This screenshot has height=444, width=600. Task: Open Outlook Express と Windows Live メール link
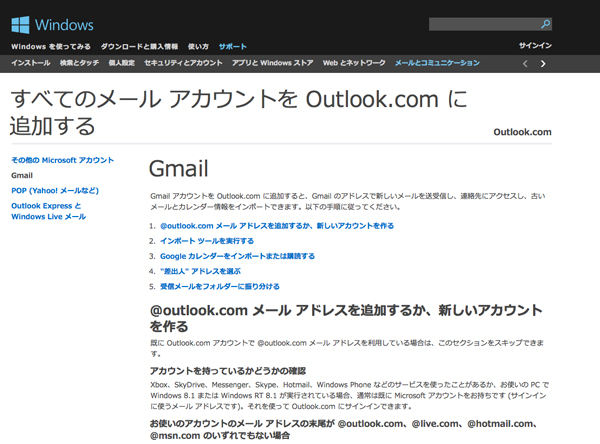coord(48,211)
